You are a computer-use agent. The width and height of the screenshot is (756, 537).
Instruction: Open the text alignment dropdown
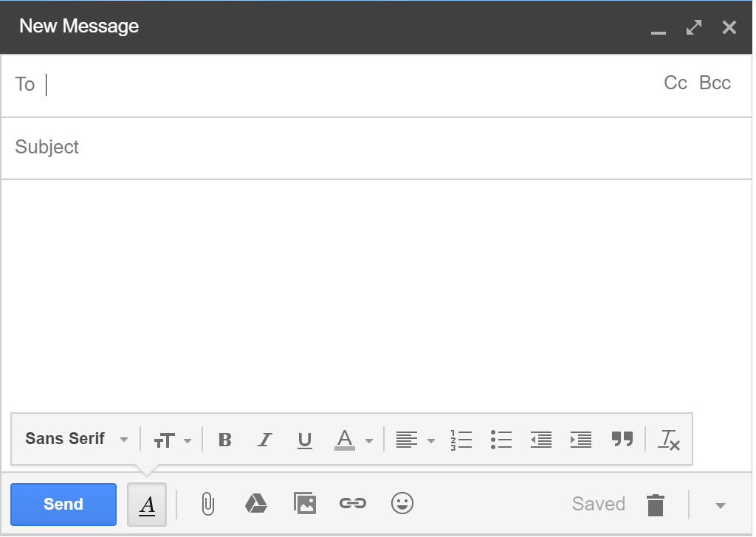414,440
